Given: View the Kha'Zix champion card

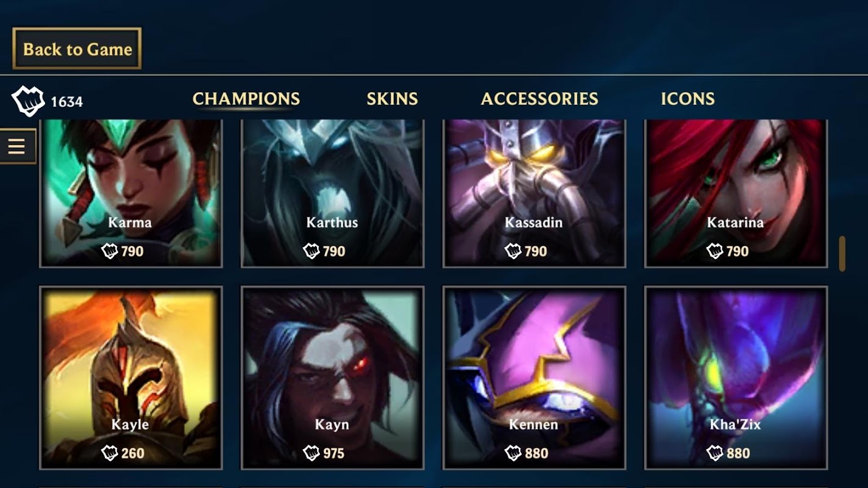Looking at the screenshot, I should [x=736, y=378].
